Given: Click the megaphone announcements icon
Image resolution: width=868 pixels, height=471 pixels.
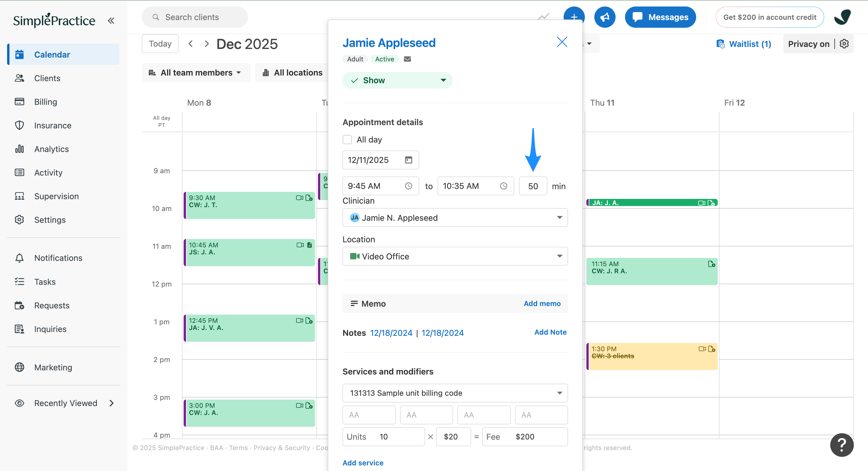Looking at the screenshot, I should [x=605, y=17].
